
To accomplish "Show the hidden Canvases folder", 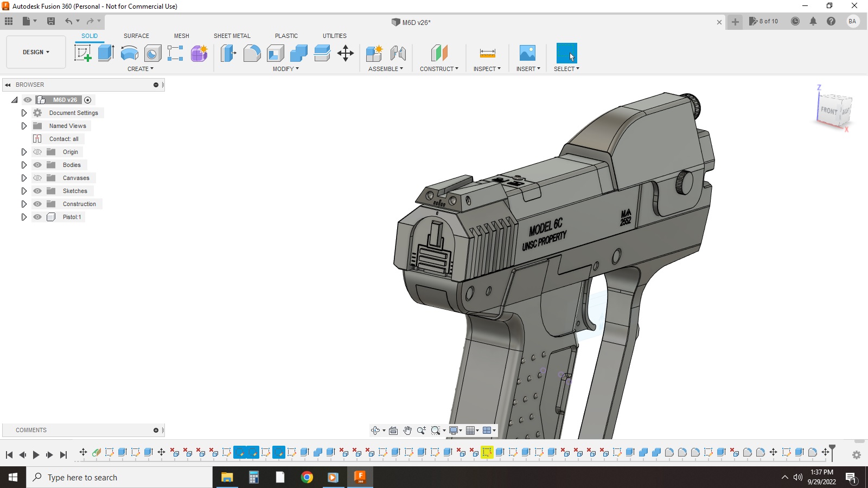I will pos(37,178).
